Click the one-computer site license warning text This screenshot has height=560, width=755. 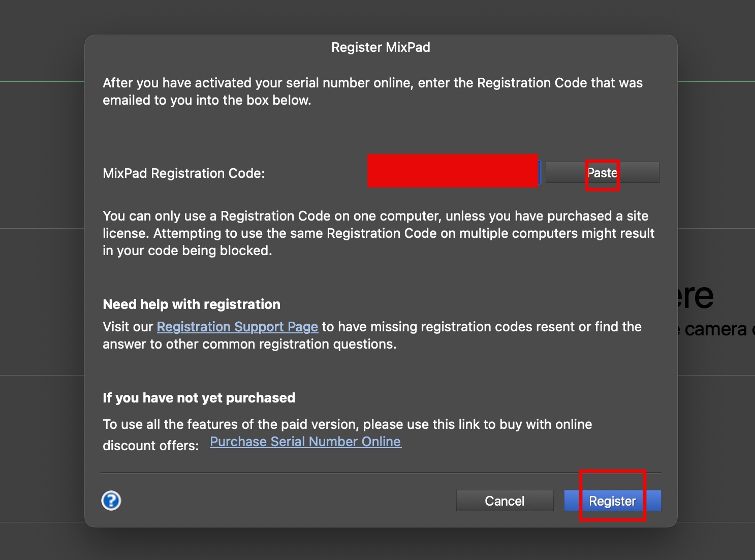[x=378, y=233]
